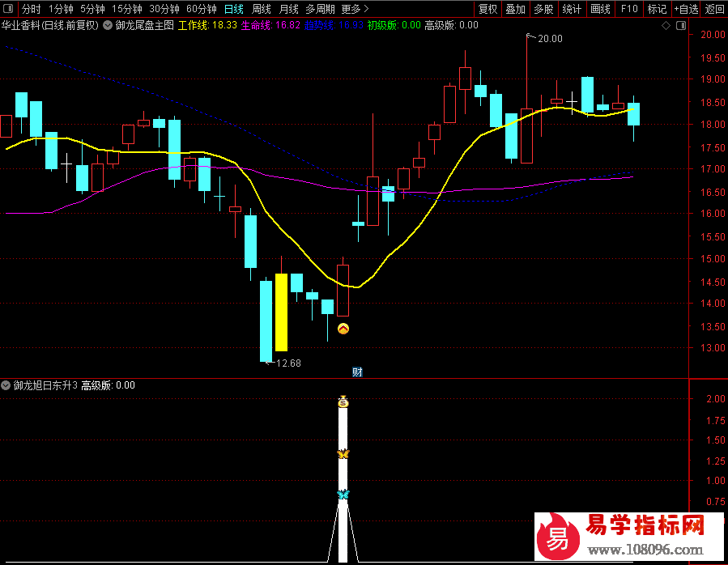Open the 更多 periods dropdown

353,10
